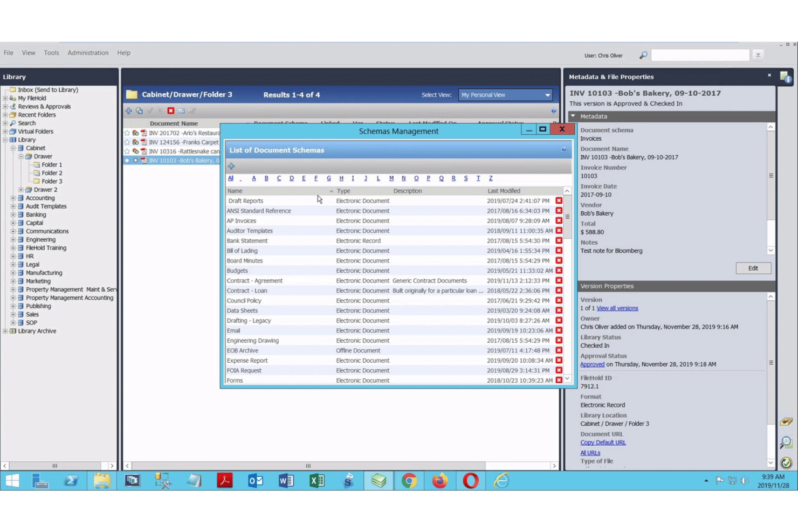Image resolution: width=798 pixels, height=532 pixels.
Task: Open the View menu
Action: pyautogui.click(x=29, y=53)
